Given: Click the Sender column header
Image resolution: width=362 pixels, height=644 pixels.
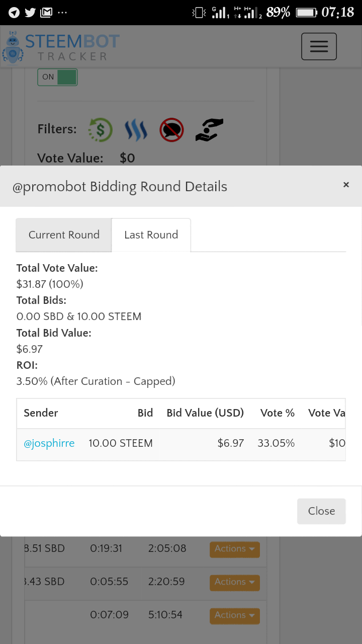Looking at the screenshot, I should [x=41, y=413].
